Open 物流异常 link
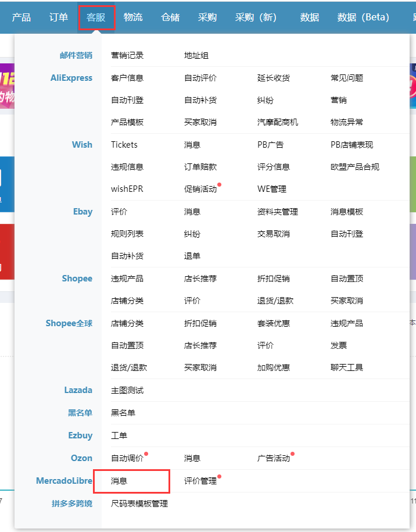Viewport: 416px width, 532px height. 347,122
